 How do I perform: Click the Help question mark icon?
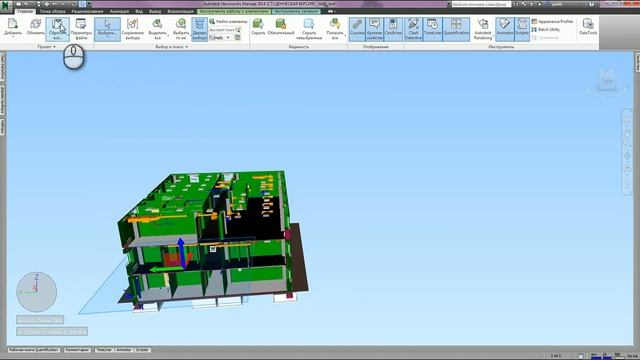click(x=591, y=4)
